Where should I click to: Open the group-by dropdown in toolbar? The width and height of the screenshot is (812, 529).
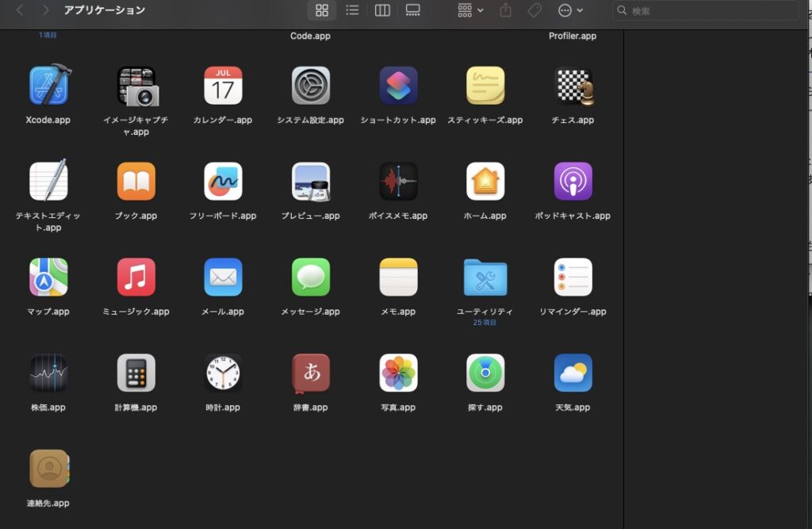[470, 10]
